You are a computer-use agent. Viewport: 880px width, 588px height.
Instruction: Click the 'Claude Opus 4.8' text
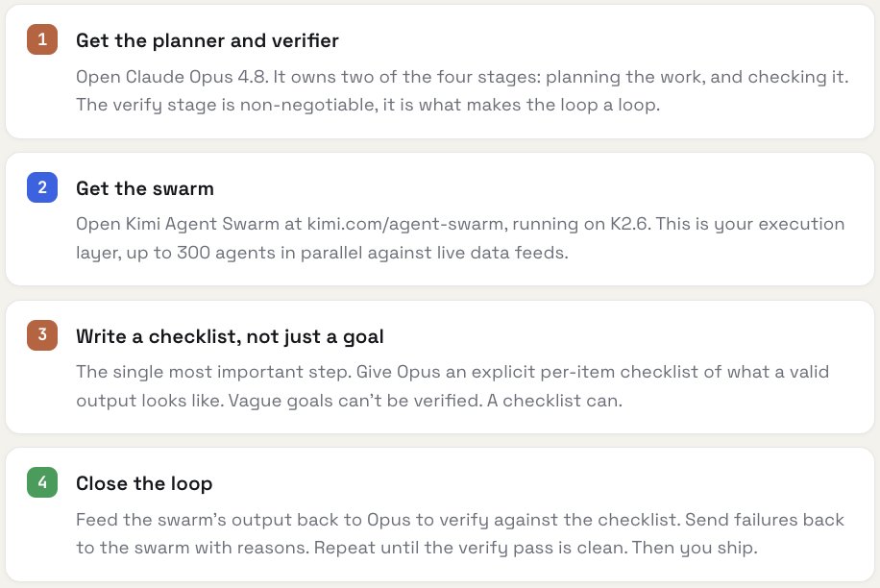point(196,77)
